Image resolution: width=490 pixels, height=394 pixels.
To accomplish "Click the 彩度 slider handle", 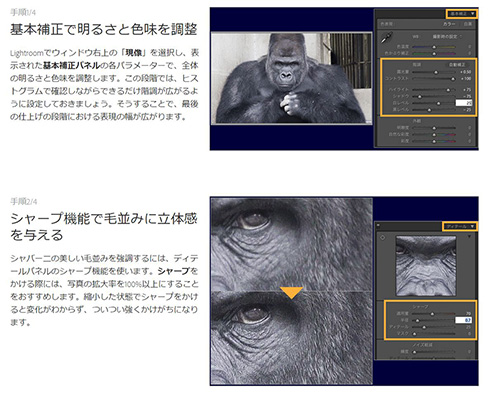I will pos(434,141).
